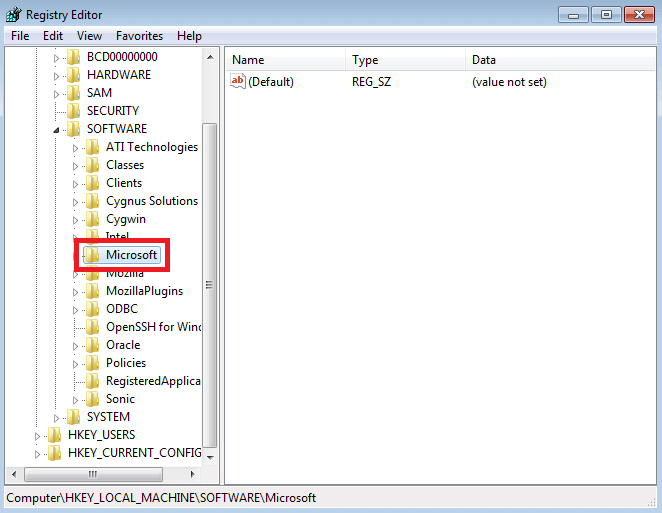Click the Sonic key folder icon
Image resolution: width=662 pixels, height=513 pixels.
(92, 399)
